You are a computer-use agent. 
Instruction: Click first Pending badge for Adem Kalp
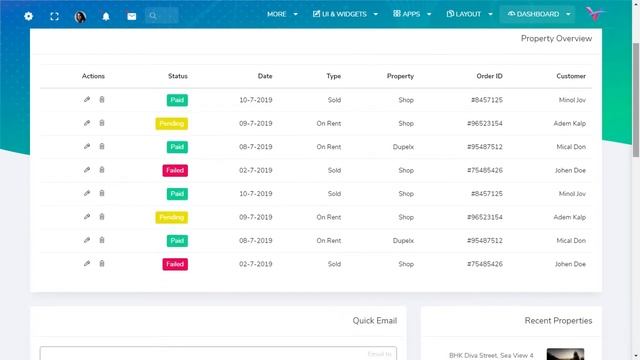[171, 124]
